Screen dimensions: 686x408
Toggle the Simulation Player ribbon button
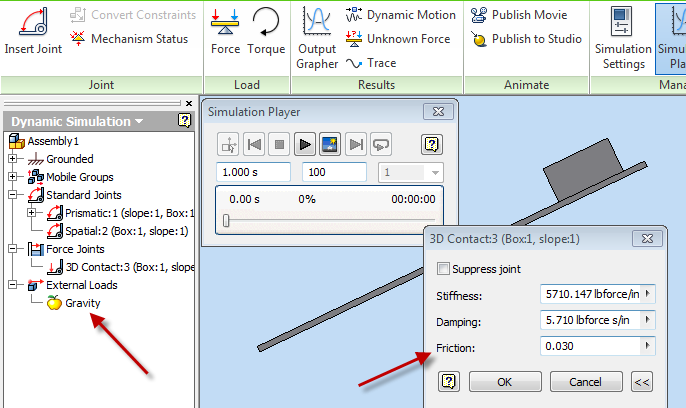click(x=672, y=38)
